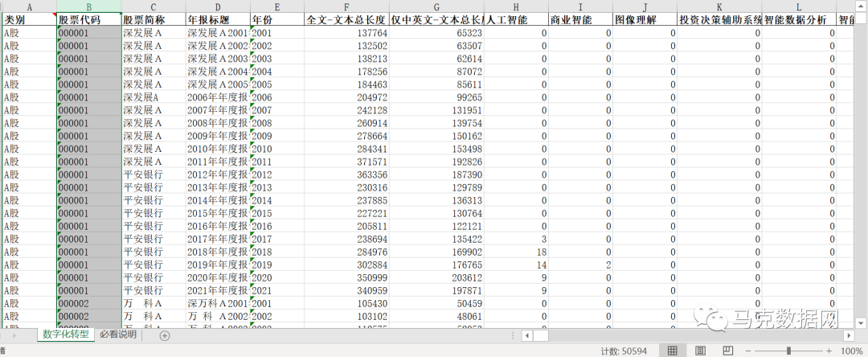This screenshot has width=868, height=357.
Task: Click the zoom out minus icon
Action: (748, 351)
